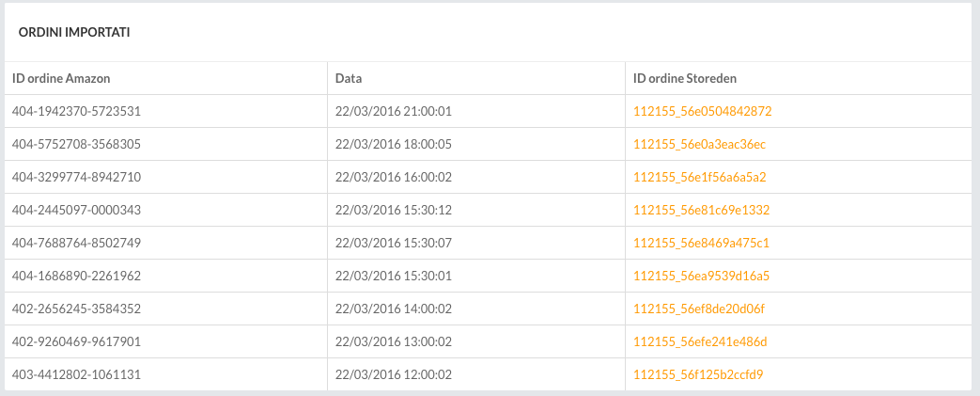The height and width of the screenshot is (396, 980).
Task: Select the date 22/03/2016 15:30:07
Action: (394, 243)
